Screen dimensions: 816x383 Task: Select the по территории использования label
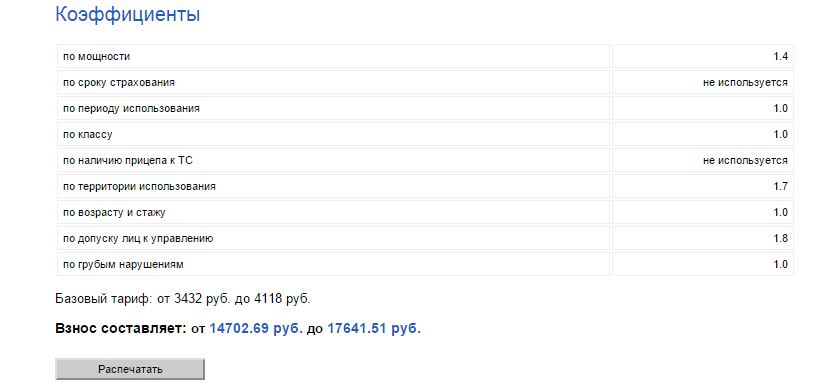pos(139,186)
